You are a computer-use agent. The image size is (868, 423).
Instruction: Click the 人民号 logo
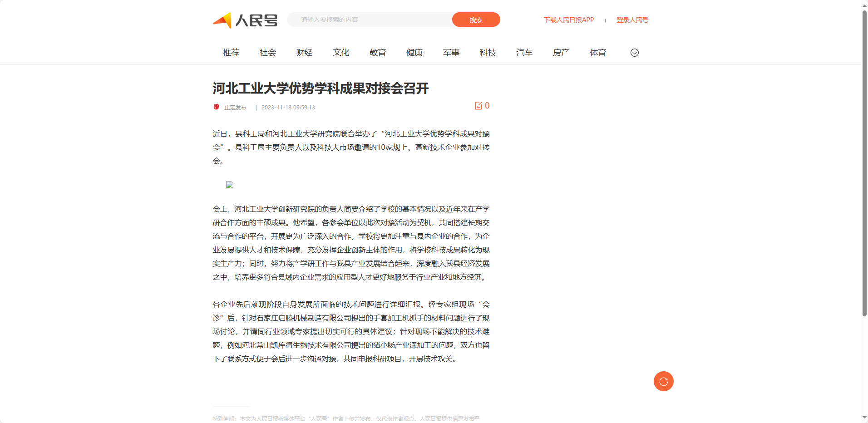point(245,20)
